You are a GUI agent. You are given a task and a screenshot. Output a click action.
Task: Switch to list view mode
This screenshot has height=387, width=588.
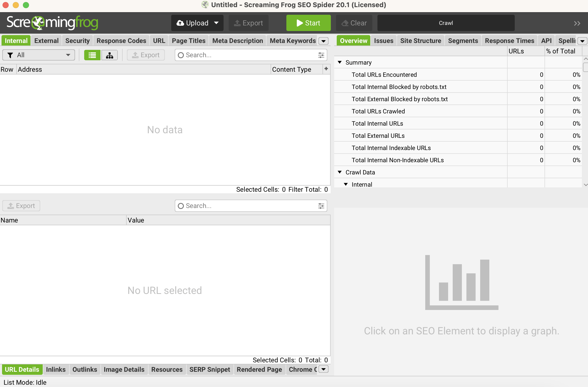pos(92,55)
